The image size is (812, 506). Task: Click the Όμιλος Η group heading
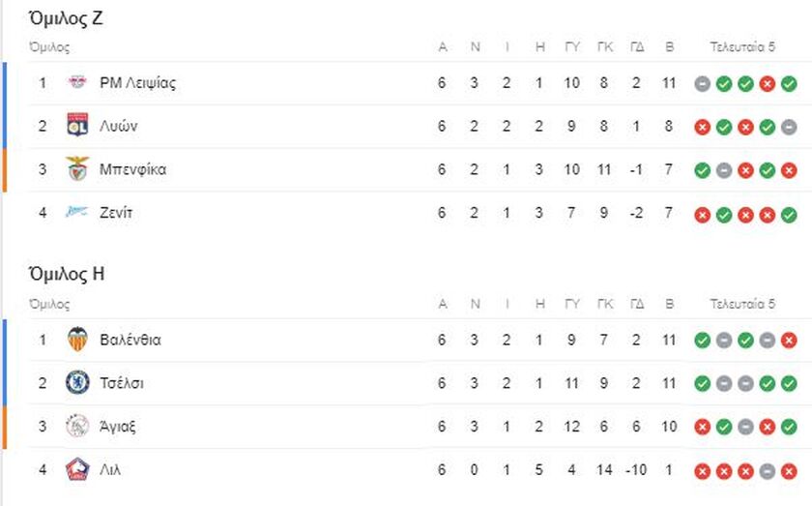(67, 275)
